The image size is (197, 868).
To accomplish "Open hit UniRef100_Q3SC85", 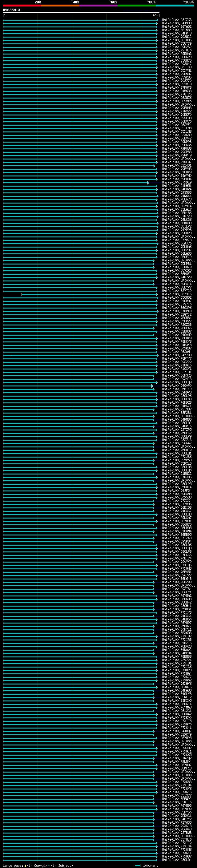I will pyautogui.click(x=176, y=78).
